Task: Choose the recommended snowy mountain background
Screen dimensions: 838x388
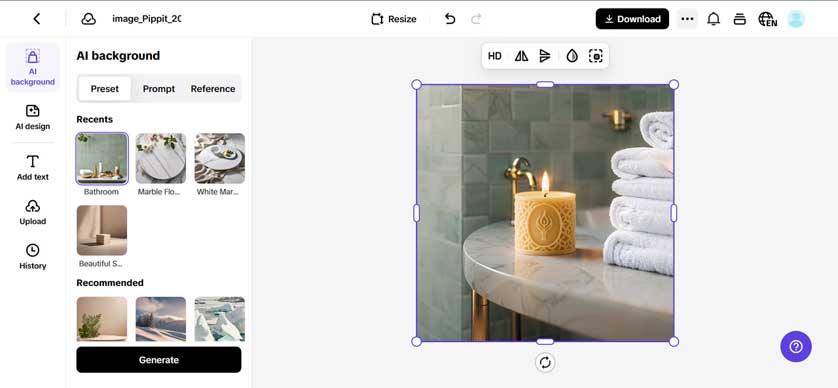Action: pos(161,319)
